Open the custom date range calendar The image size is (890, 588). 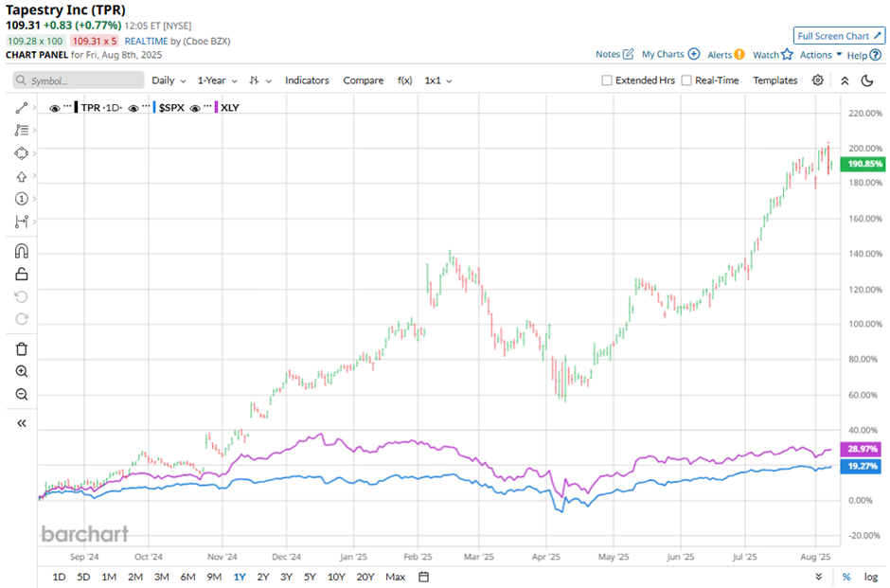click(423, 577)
